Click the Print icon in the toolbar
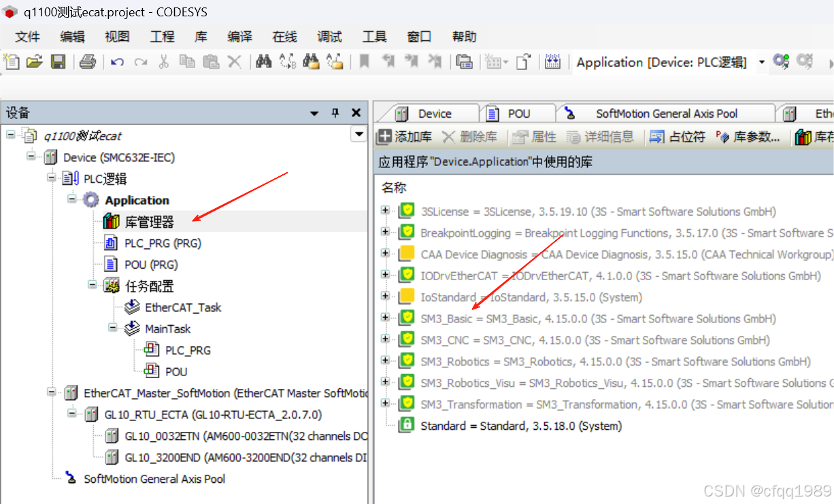834x504 pixels. [x=88, y=62]
